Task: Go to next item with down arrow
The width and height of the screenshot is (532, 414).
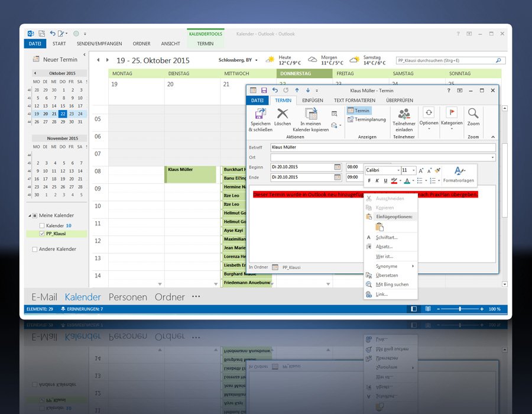Action: [308, 90]
